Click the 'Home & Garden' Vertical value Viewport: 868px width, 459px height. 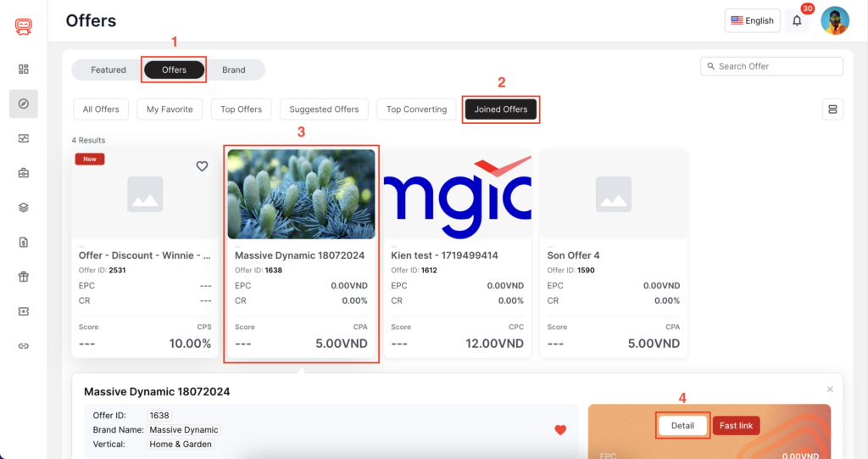181,444
